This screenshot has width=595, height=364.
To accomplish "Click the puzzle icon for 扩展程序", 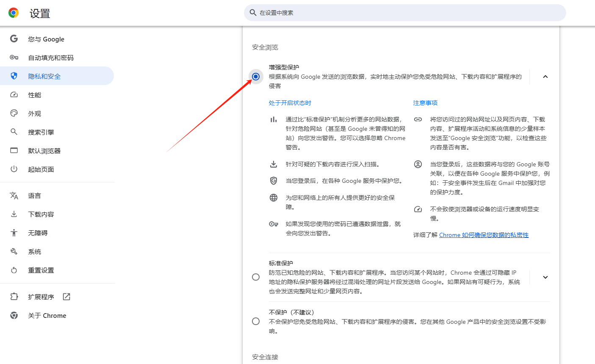I will (14, 297).
